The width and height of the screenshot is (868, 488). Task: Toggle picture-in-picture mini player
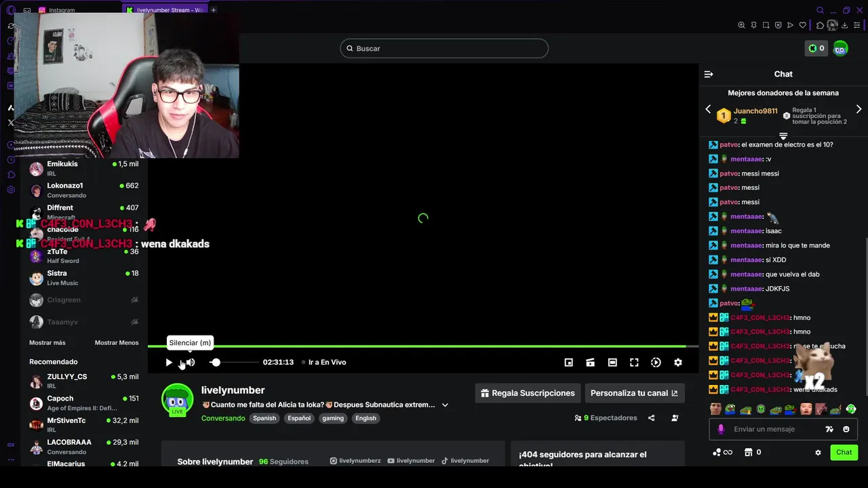(569, 363)
